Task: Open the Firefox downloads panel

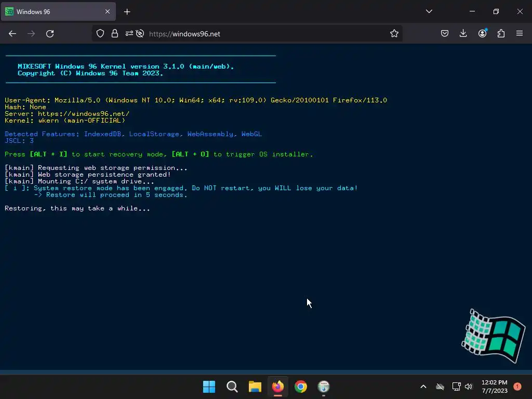Action: coord(463,34)
